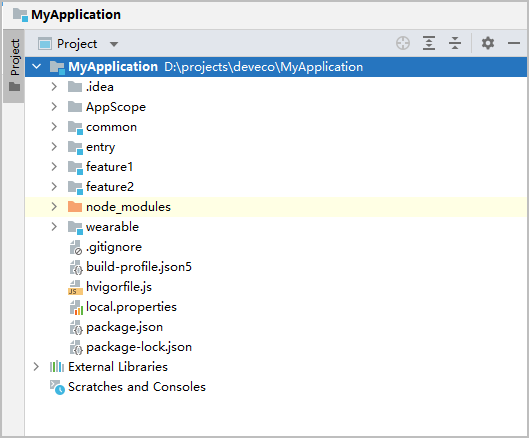Image resolution: width=529 pixels, height=438 pixels.
Task: Hide the Project tool window
Action: pos(513,43)
